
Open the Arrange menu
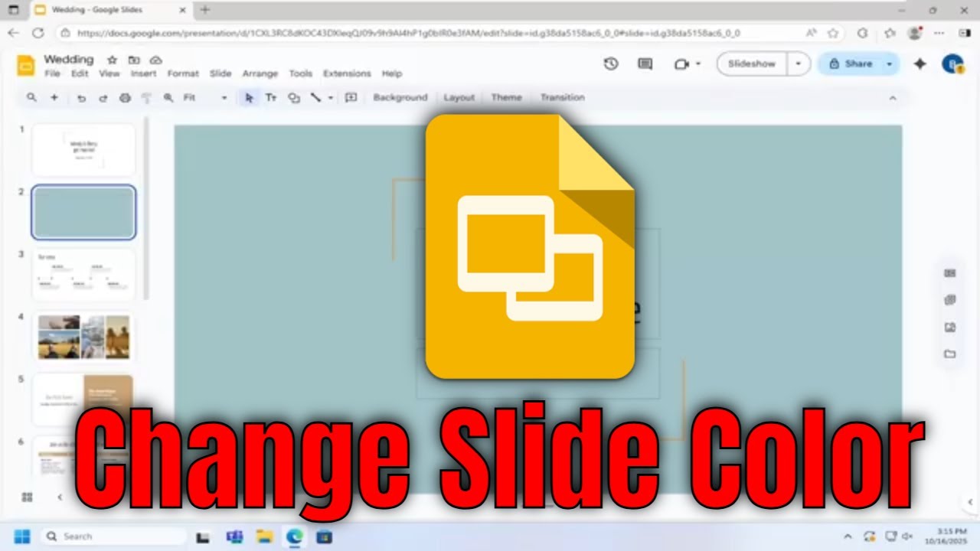(260, 73)
